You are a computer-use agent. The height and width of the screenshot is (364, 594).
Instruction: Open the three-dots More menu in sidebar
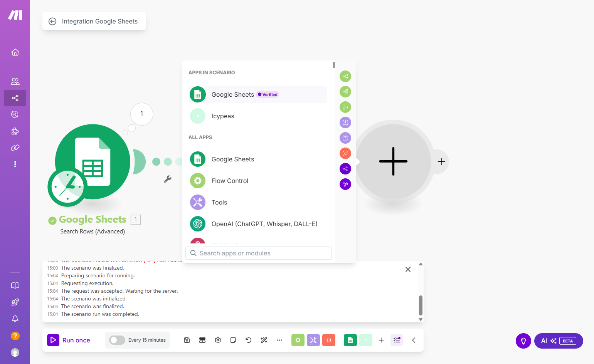[x=15, y=164]
